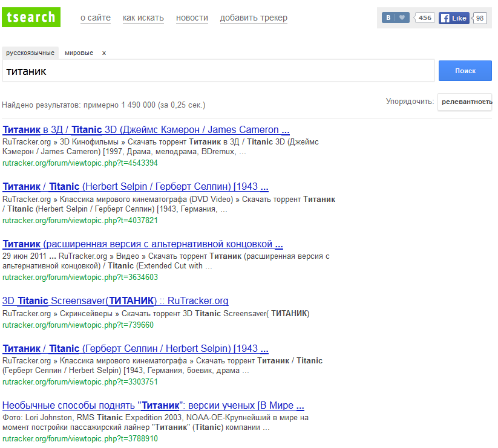Image resolution: width=498 pixels, height=448 pixels.
Task: Click the 98 Facebook like counter
Action: (480, 18)
